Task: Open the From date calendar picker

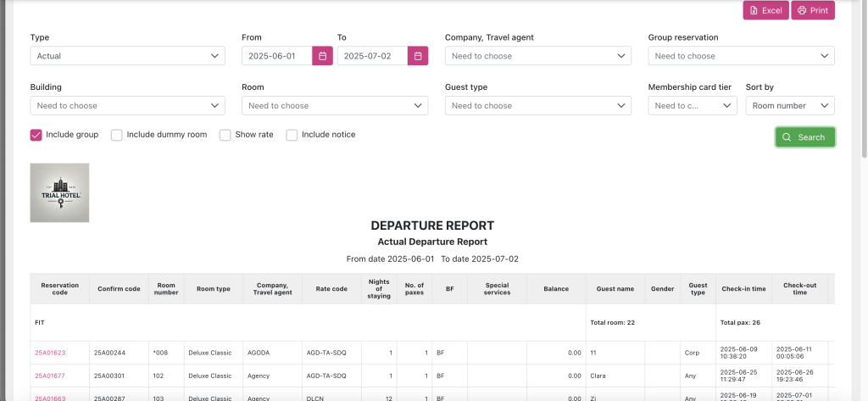Action: (x=322, y=56)
